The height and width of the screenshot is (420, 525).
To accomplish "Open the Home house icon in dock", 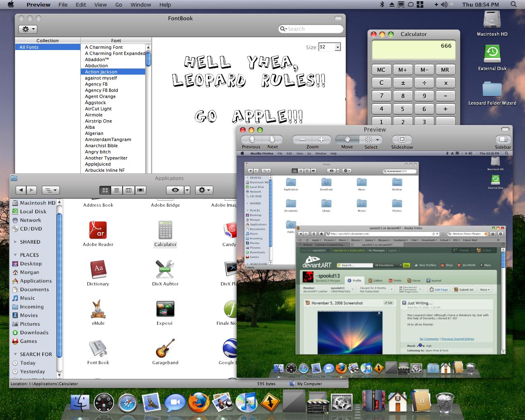I will 397,402.
